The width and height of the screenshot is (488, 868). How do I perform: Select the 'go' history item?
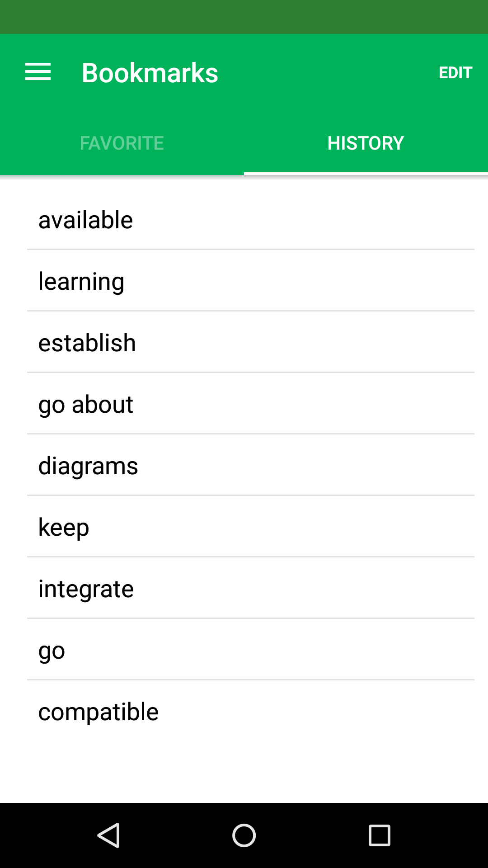(x=52, y=650)
